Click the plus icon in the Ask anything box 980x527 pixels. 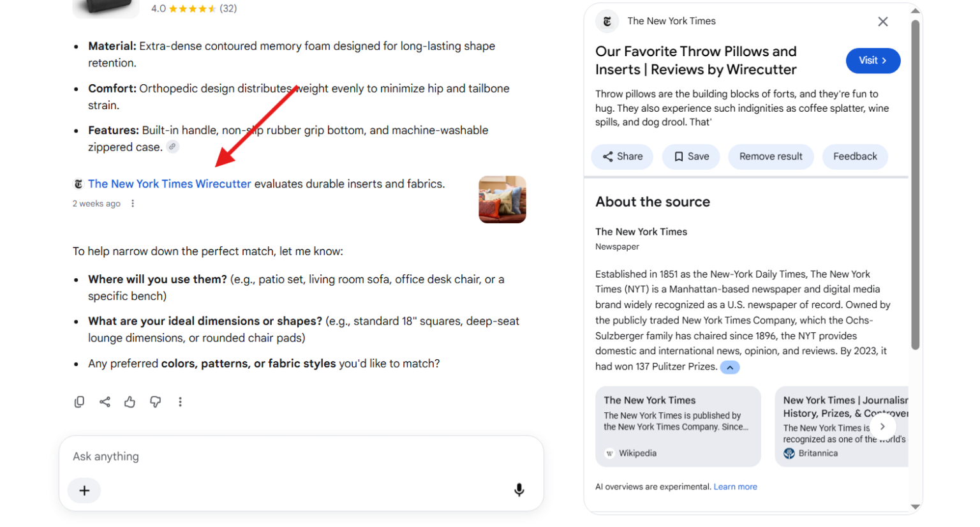(84, 491)
